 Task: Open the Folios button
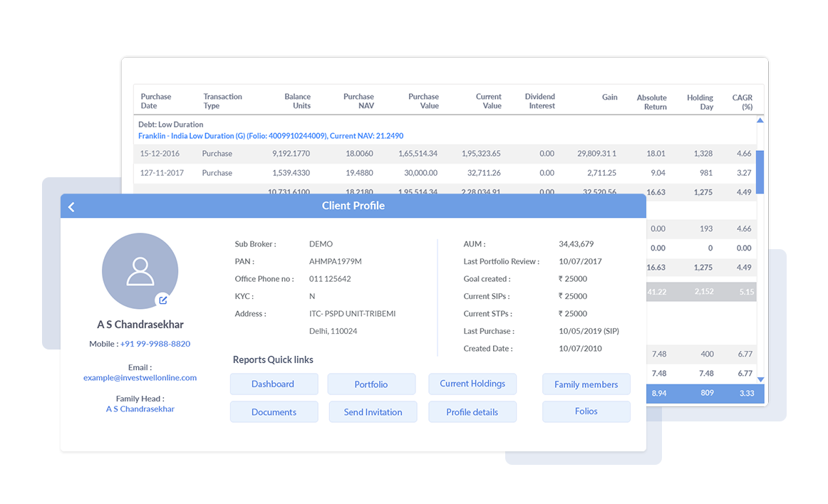[x=586, y=411]
